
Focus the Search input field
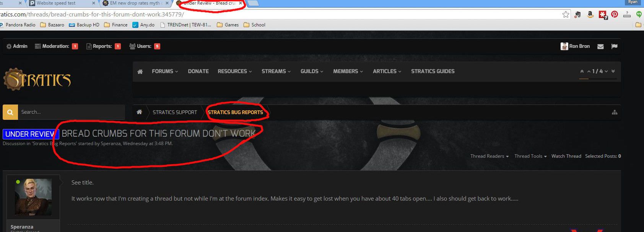tap(72, 113)
